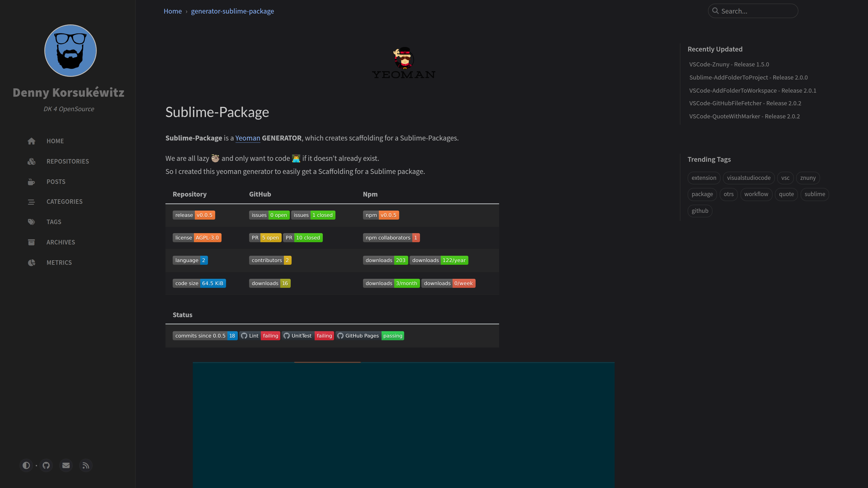Toggle dark/light theme mode button
This screenshot has height=488, width=868.
(26, 465)
